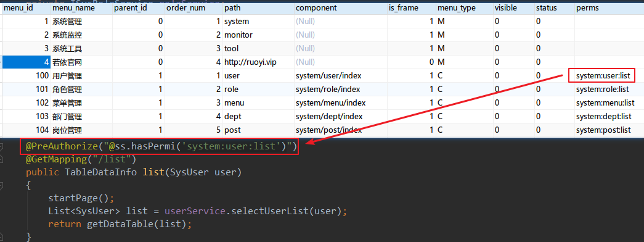This screenshot has height=242, width=644.
Task: Click is_frame value 0 in 若依官网 row
Action: click(x=411, y=62)
